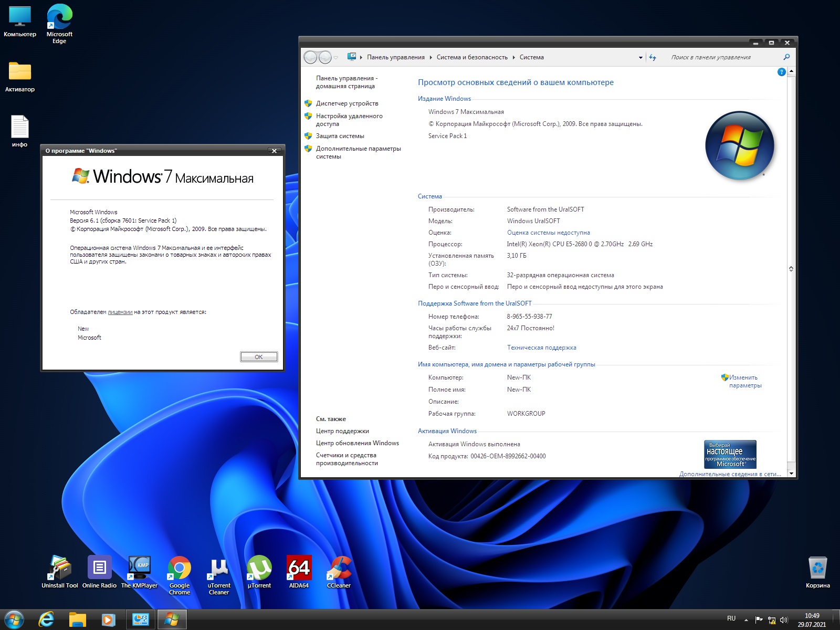This screenshot has height=630, width=840.
Task: Open Google Chrome desktop shortcut
Action: tap(180, 575)
